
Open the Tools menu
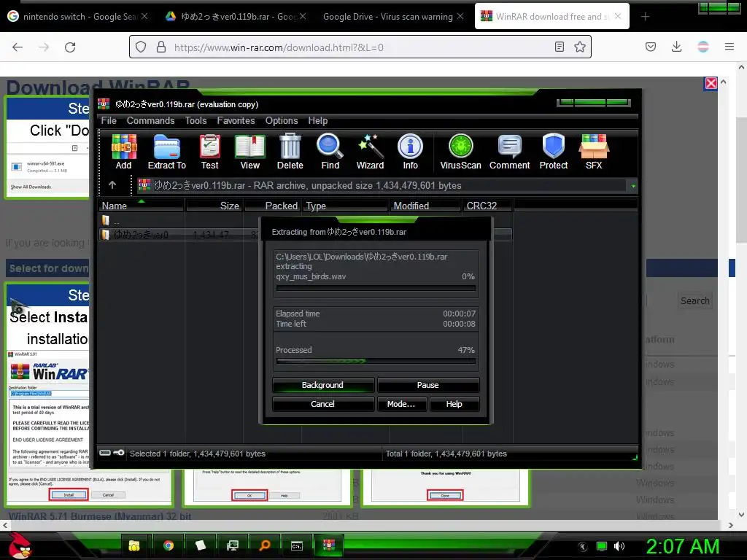coord(196,120)
